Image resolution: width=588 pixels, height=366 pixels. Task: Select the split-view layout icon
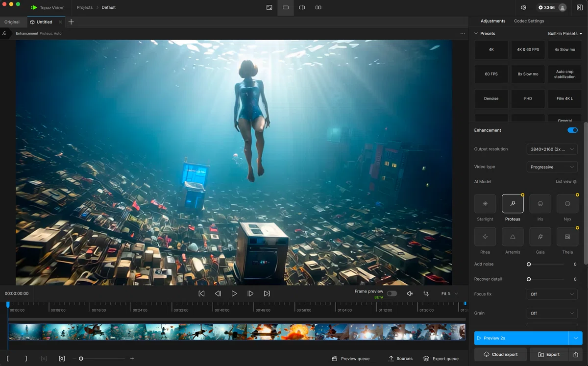point(302,8)
